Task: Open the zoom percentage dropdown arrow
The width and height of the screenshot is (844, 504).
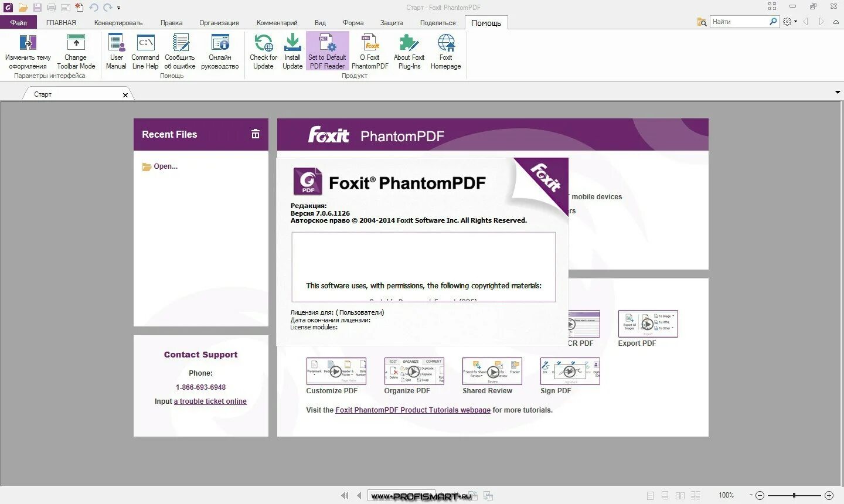Action: coord(751,496)
